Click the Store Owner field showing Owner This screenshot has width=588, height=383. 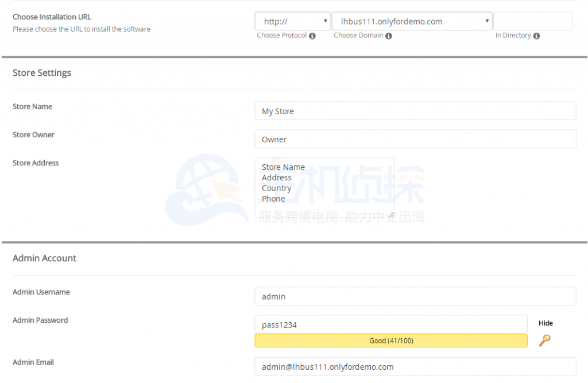point(415,138)
